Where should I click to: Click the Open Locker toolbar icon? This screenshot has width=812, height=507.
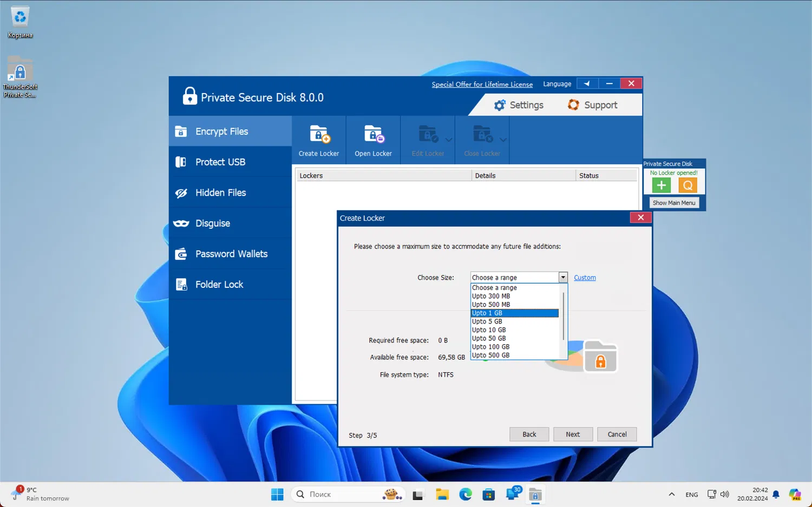[x=373, y=135]
